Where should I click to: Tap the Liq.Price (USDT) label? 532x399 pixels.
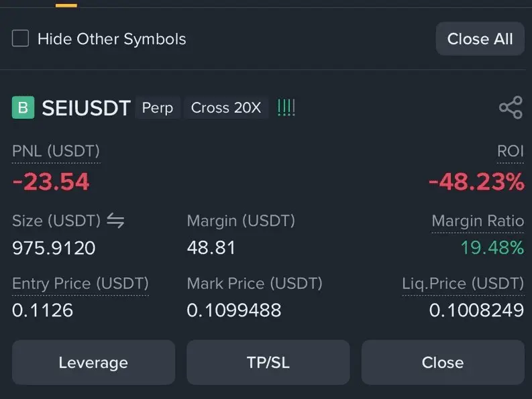coord(463,284)
